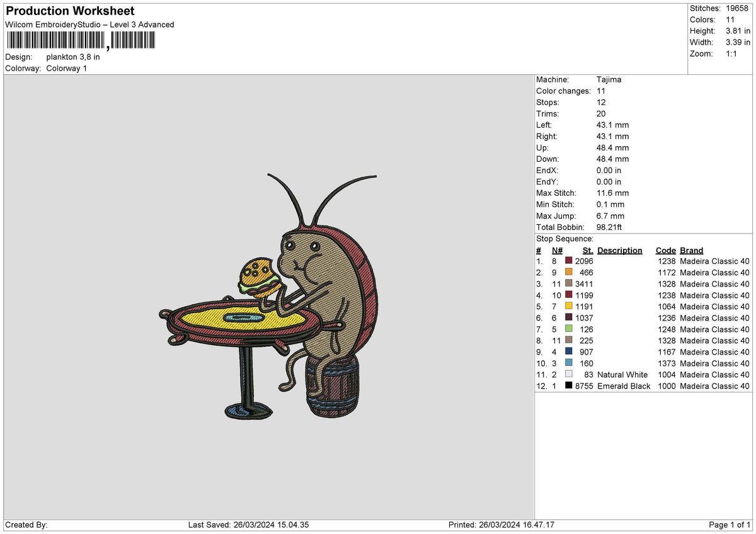Select the orange swatch in stop 2
This screenshot has height=534, width=756.
(569, 272)
